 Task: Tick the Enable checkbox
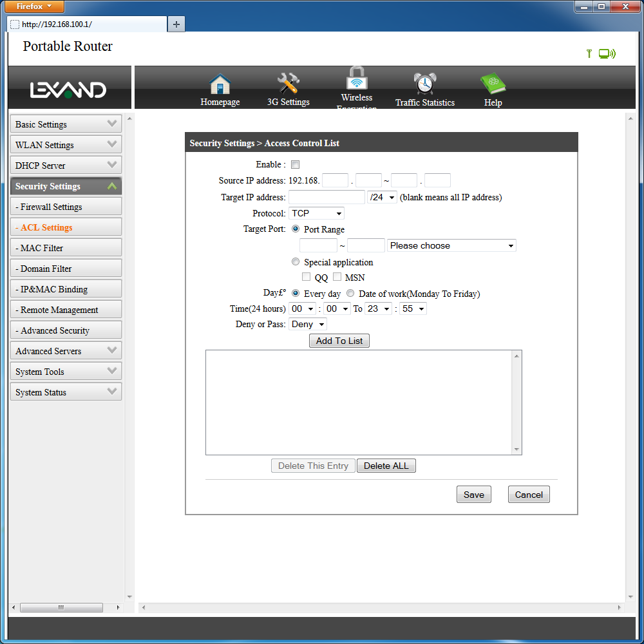[295, 164]
